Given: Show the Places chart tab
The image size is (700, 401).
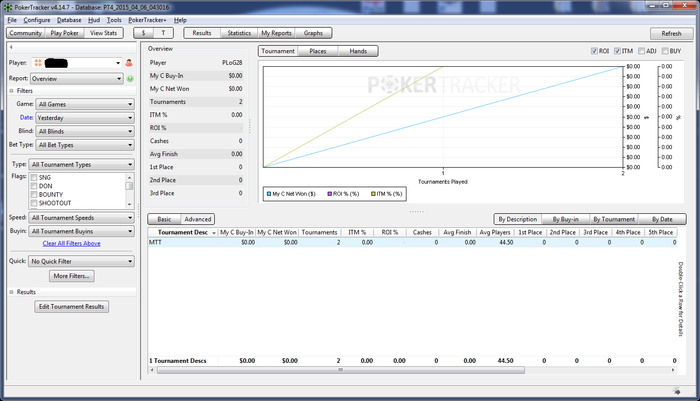Looking at the screenshot, I should pos(317,51).
